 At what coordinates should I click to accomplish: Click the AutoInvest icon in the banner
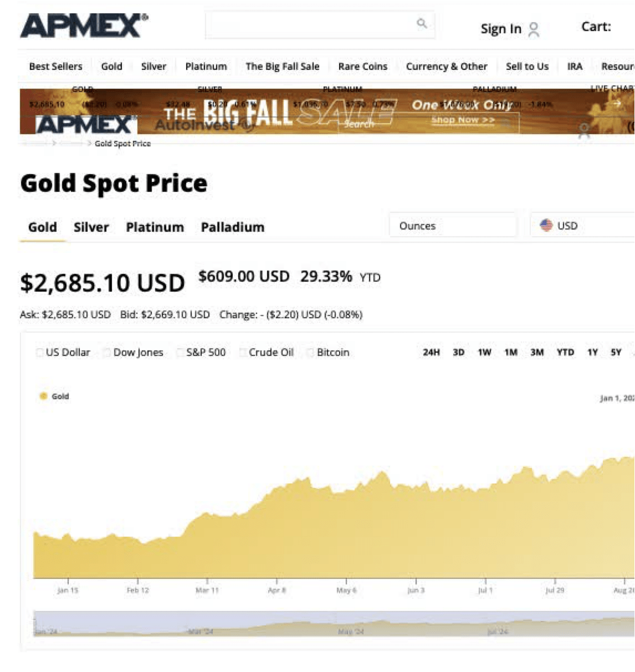pyautogui.click(x=247, y=125)
